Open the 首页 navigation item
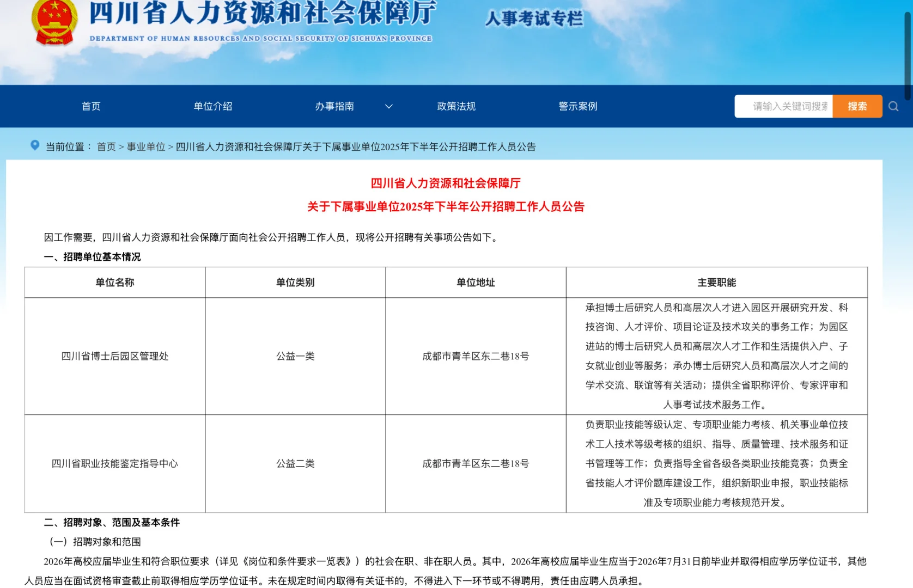The height and width of the screenshot is (588, 913). (91, 106)
